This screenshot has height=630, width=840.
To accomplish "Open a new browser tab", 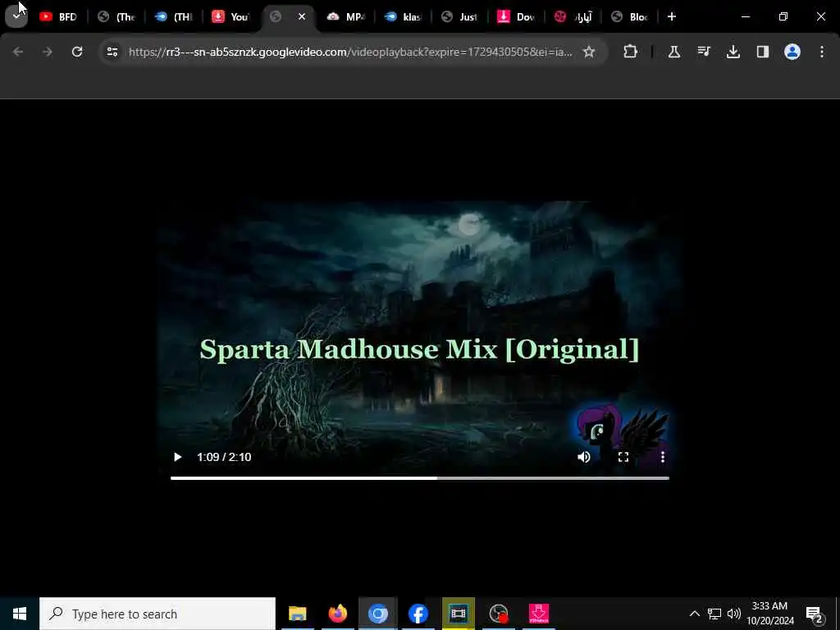I will pyautogui.click(x=671, y=16).
